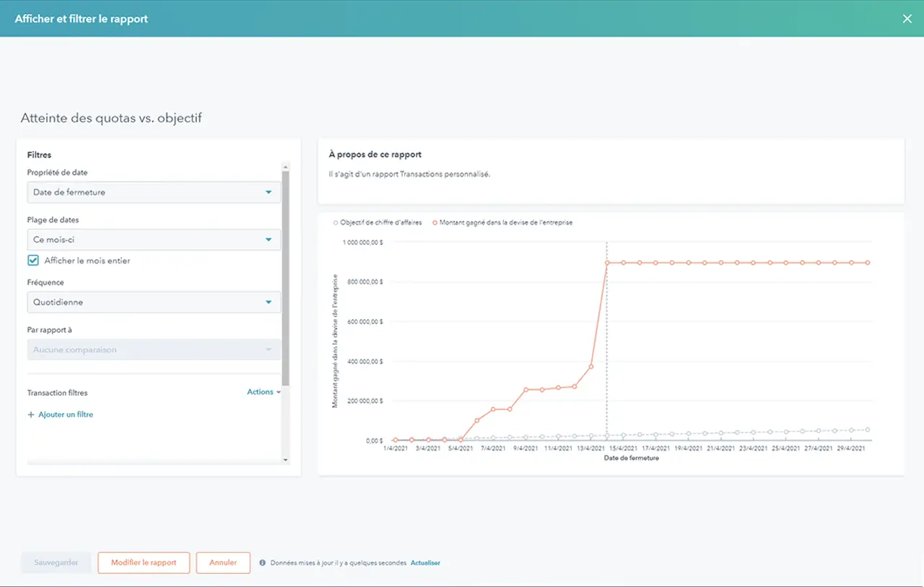Toggle Montant gagné legend series marker
This screenshot has height=587, width=924.
(x=435, y=223)
